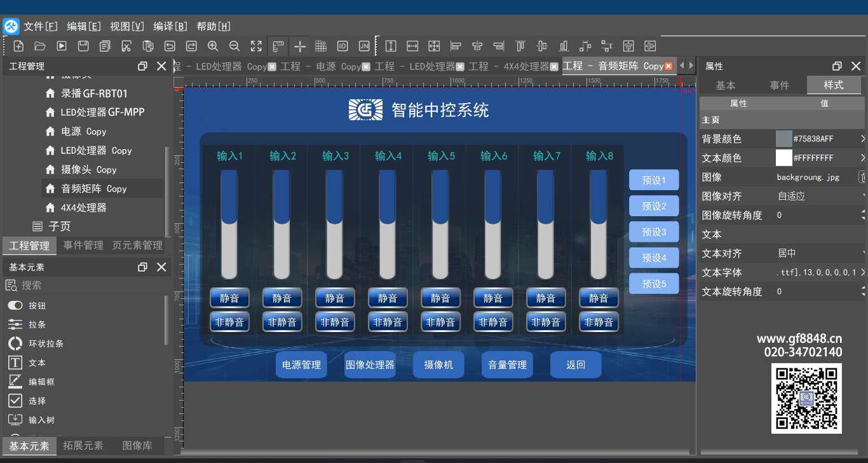Screen dimensions: 868x463
Task: Toggle the ID display toolbar button
Action: click(342, 46)
